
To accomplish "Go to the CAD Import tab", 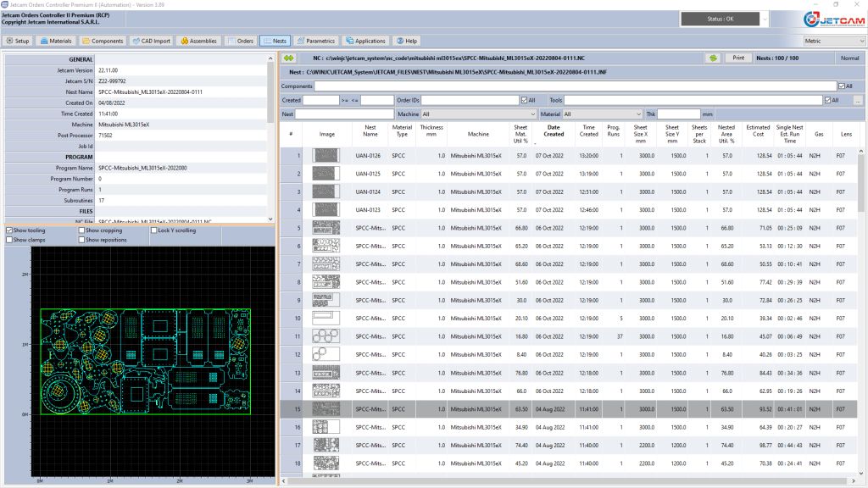I will pos(151,41).
